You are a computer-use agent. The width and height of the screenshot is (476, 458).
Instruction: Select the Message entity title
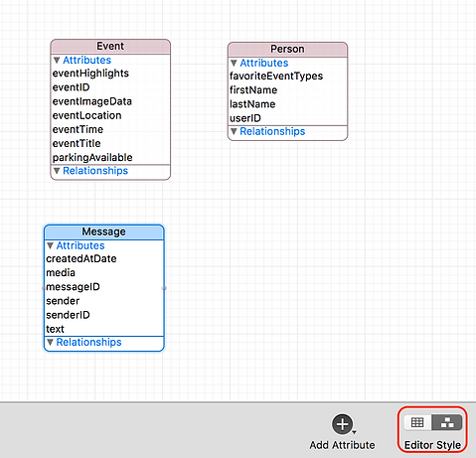coord(103,231)
